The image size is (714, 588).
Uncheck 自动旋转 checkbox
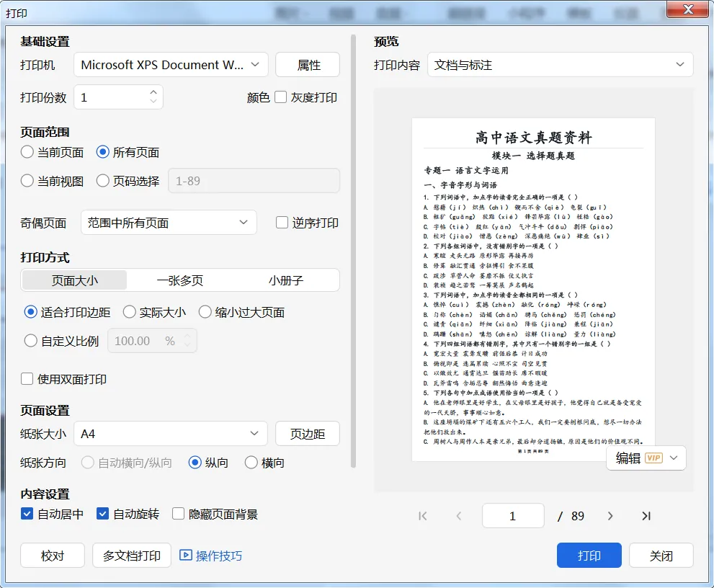pos(102,514)
